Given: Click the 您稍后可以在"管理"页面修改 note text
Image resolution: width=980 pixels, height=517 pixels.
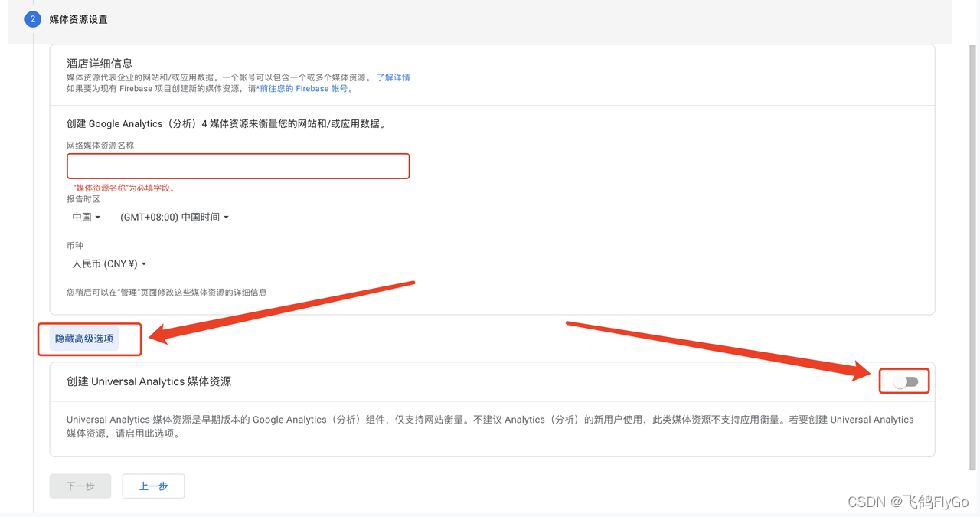Looking at the screenshot, I should (x=167, y=293).
